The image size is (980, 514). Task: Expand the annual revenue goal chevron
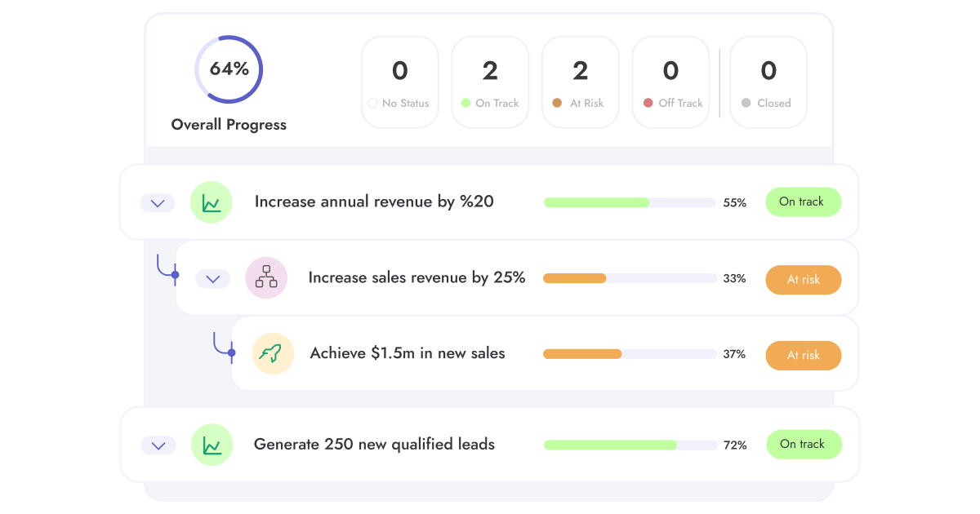click(158, 202)
